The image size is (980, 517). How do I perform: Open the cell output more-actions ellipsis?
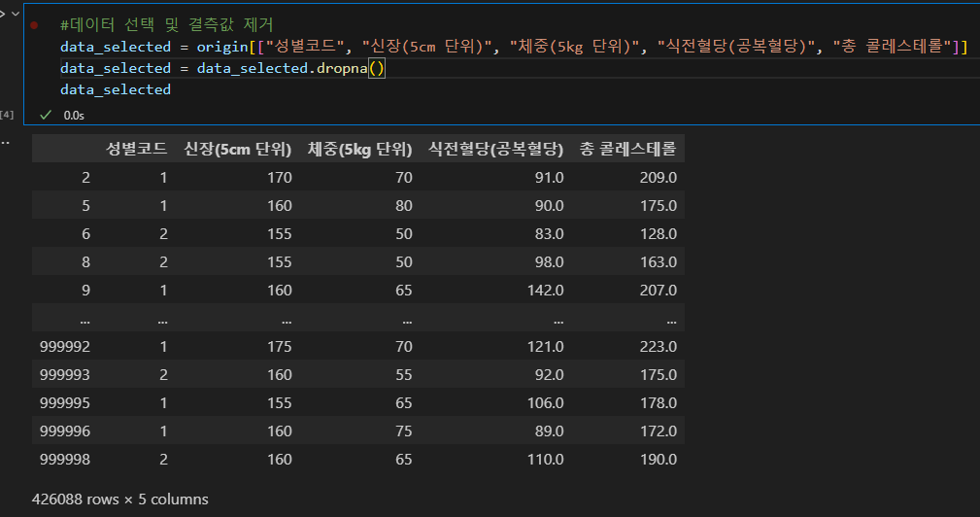(5, 143)
